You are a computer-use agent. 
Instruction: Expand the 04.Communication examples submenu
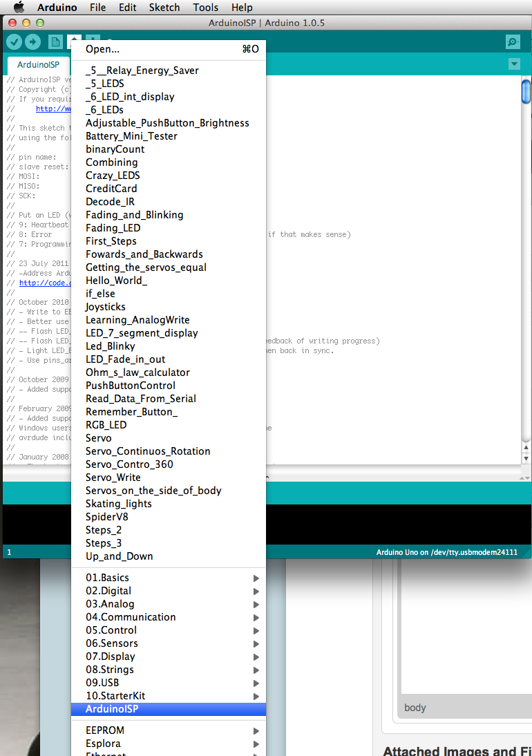[169, 616]
